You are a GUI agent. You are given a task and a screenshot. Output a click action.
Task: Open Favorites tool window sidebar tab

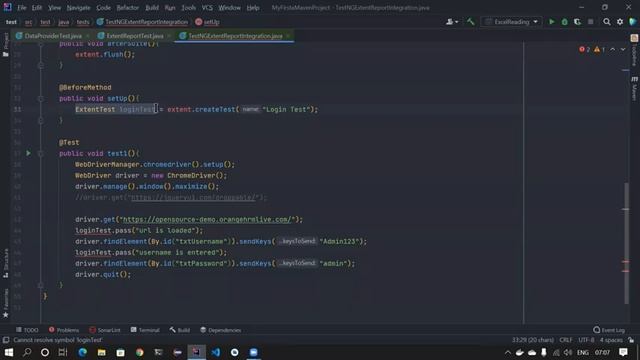click(x=6, y=304)
